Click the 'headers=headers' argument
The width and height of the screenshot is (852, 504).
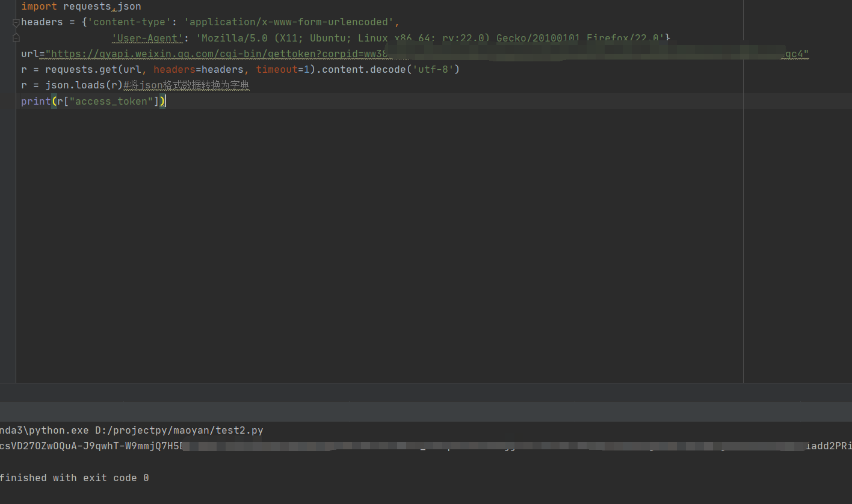pos(199,69)
